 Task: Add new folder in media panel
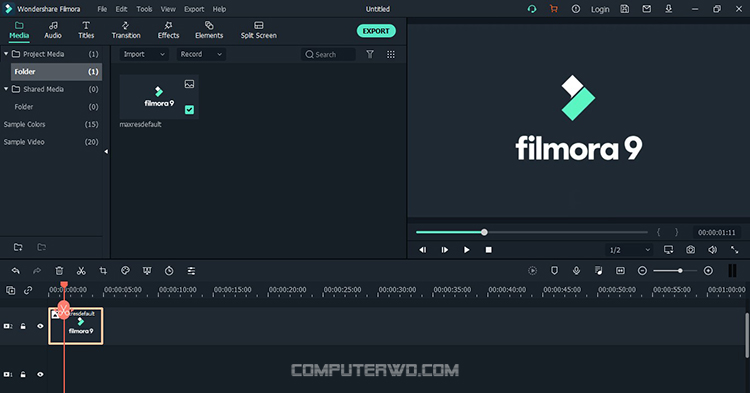coord(18,247)
